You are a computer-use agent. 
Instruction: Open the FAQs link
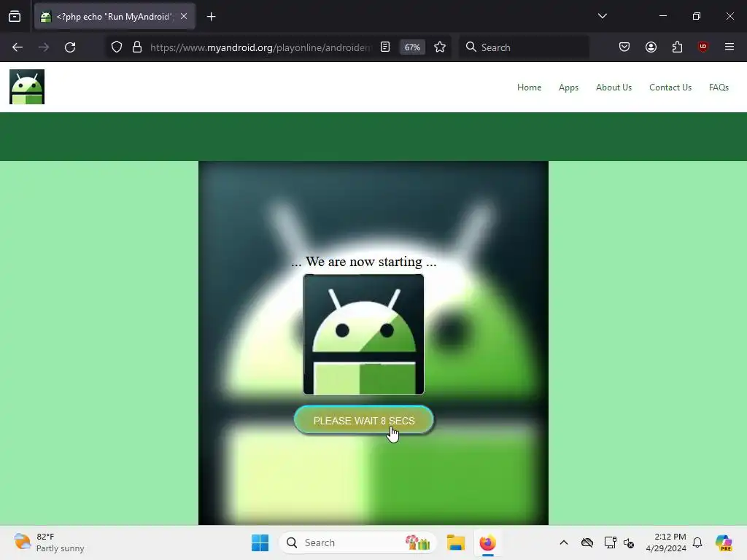point(719,87)
